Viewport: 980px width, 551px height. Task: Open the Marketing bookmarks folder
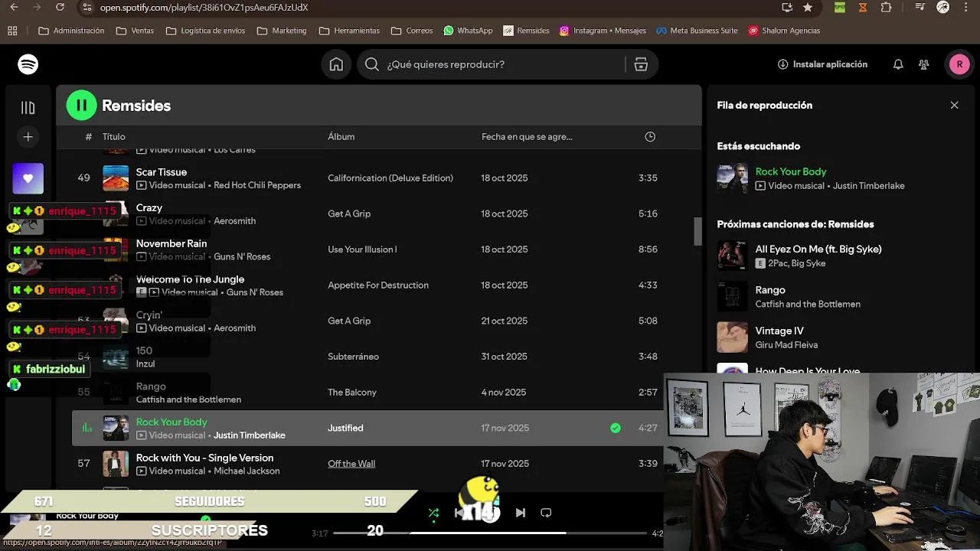click(282, 31)
